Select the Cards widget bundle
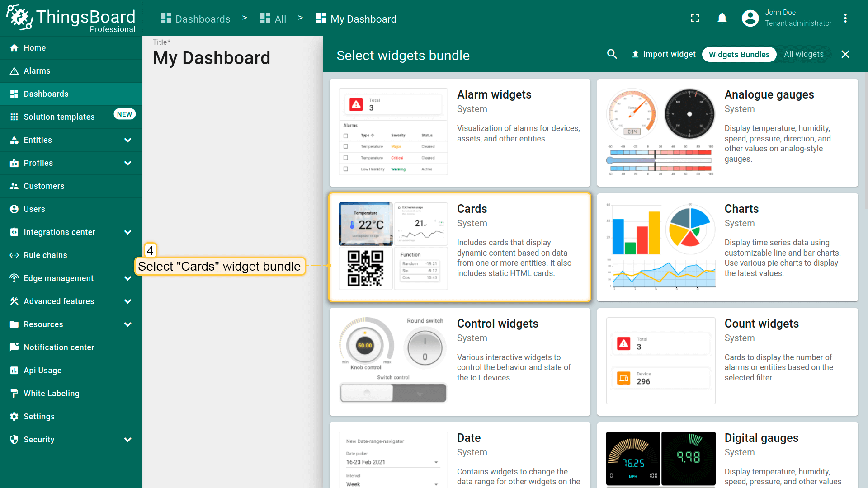Screen dimensions: 868x488 coord(459,247)
